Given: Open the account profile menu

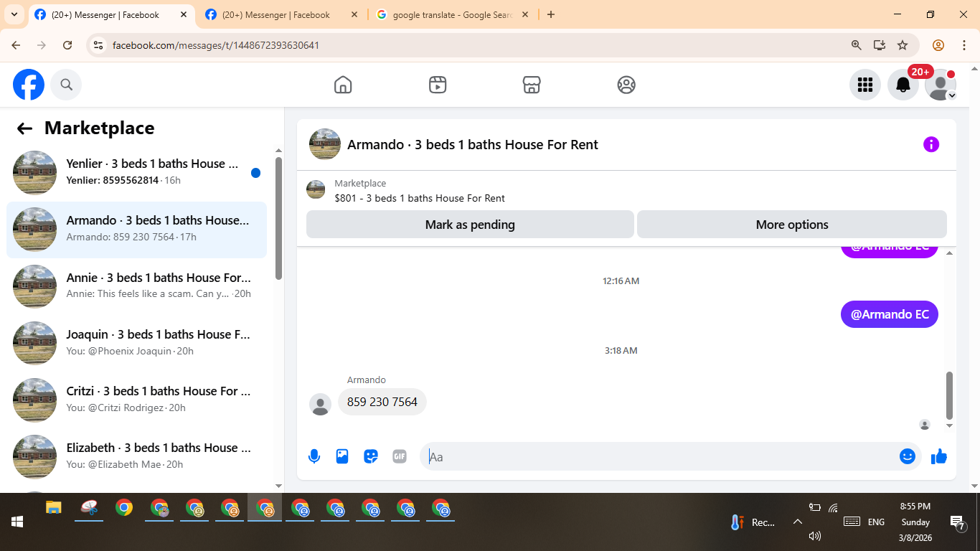Looking at the screenshot, I should coord(941,85).
